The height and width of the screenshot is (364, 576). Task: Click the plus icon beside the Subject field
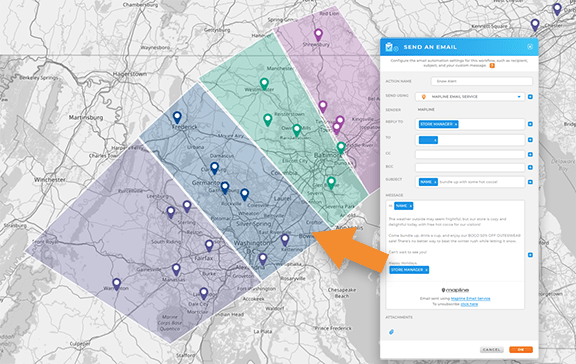pos(530,182)
